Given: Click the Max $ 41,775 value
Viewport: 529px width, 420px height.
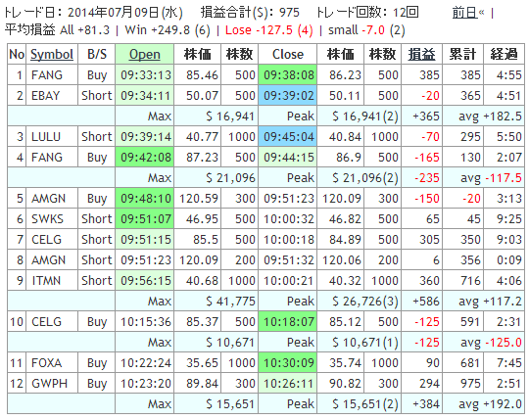Looking at the screenshot, I should click(230, 301).
